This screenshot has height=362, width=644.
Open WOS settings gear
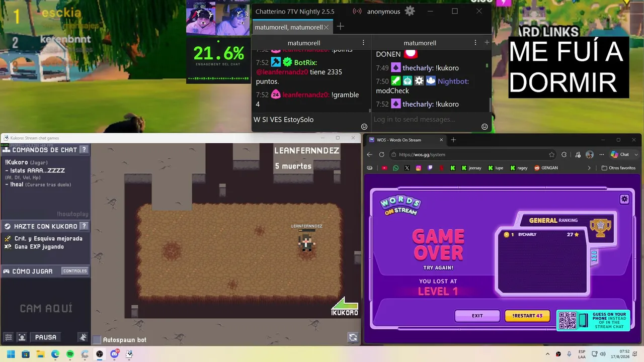point(624,199)
